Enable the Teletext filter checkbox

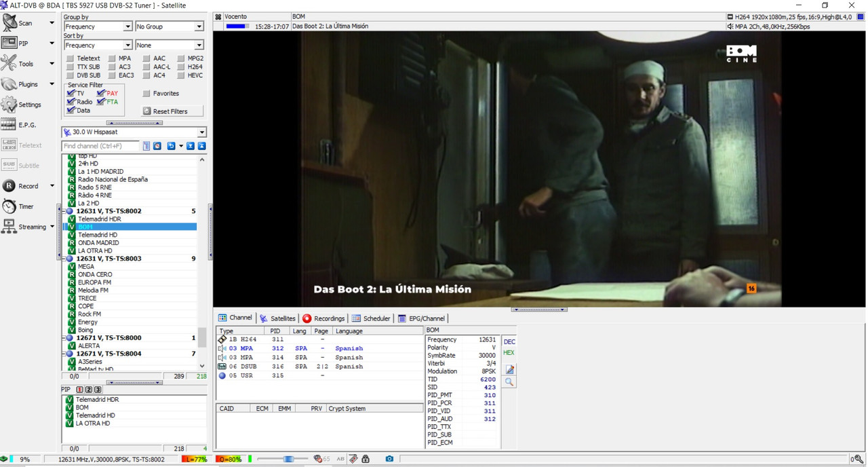tap(70, 59)
